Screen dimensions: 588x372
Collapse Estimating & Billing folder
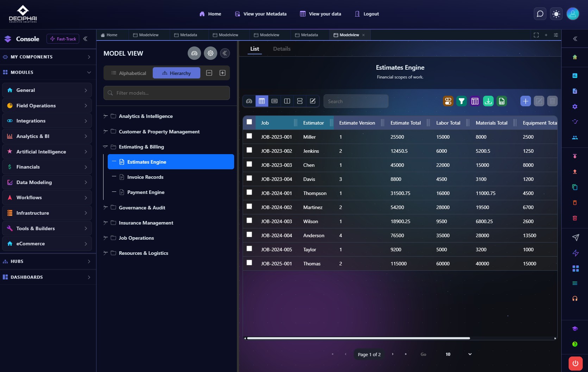click(105, 147)
